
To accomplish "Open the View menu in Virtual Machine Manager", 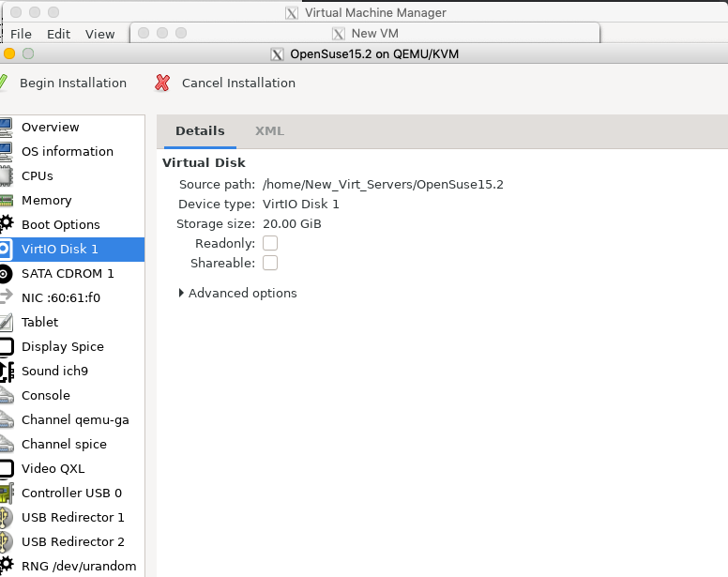I will click(99, 35).
